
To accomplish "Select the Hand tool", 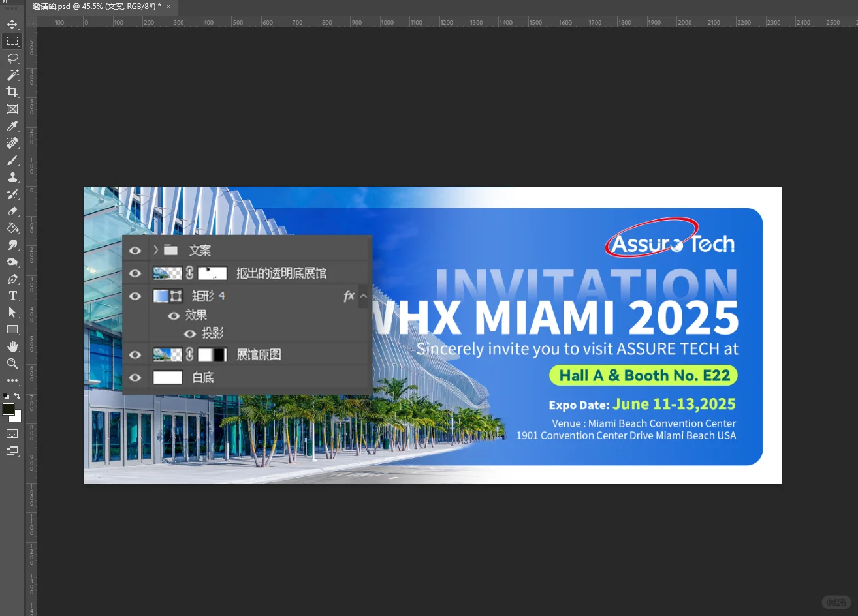I will pyautogui.click(x=12, y=346).
